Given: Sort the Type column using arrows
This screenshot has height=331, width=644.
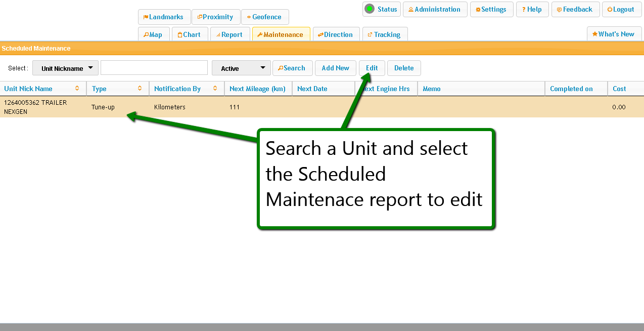Looking at the screenshot, I should [x=140, y=89].
